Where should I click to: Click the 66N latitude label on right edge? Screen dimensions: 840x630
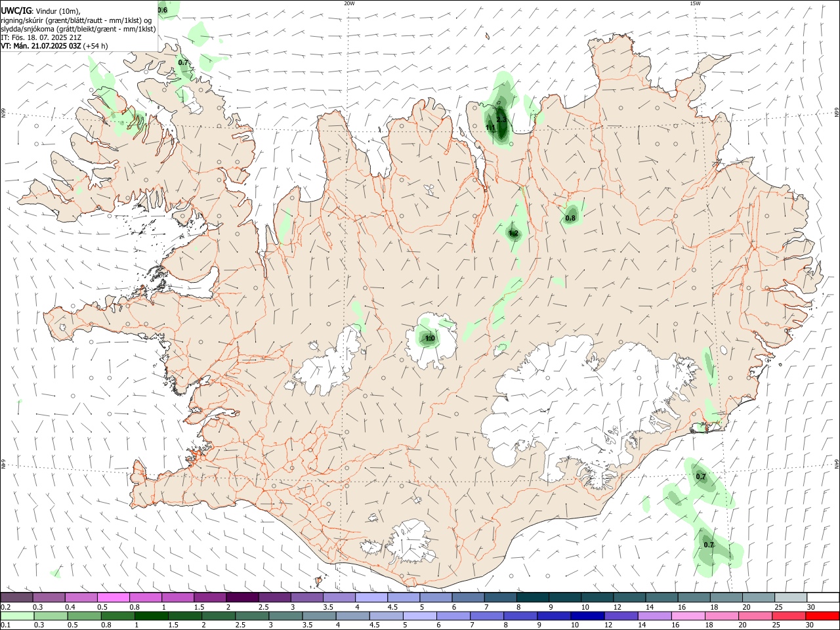837,113
